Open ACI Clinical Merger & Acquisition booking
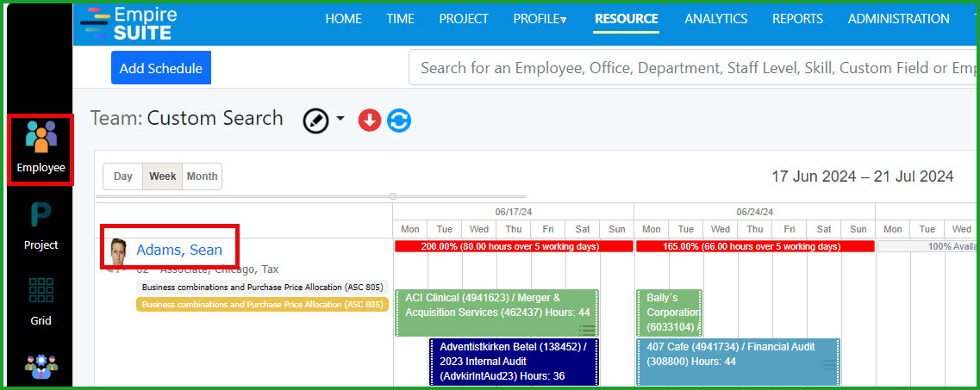Viewport: 980px width, 390px height. (x=496, y=313)
